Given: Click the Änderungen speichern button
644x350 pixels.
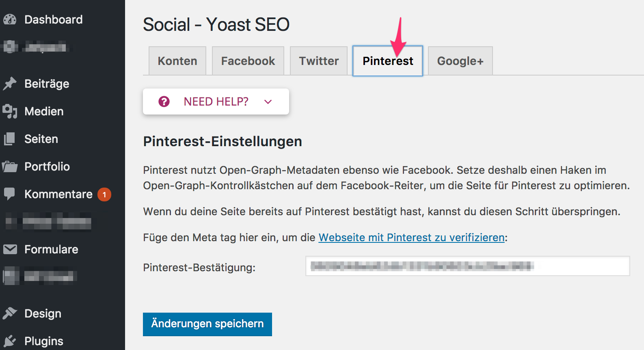Looking at the screenshot, I should click(x=207, y=324).
